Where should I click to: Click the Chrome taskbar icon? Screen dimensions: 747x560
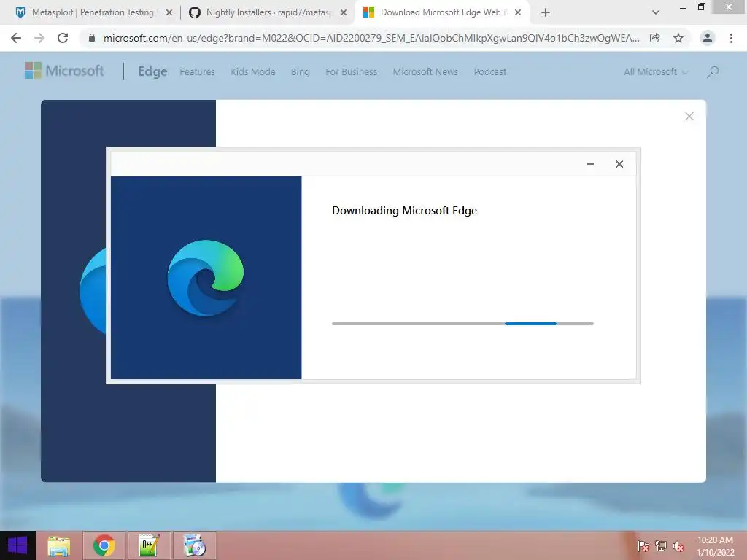(x=104, y=545)
